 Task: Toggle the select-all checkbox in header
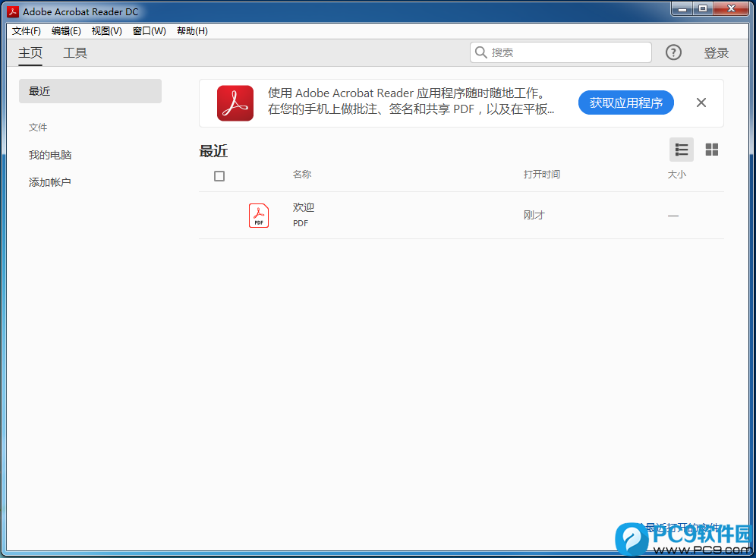point(219,176)
